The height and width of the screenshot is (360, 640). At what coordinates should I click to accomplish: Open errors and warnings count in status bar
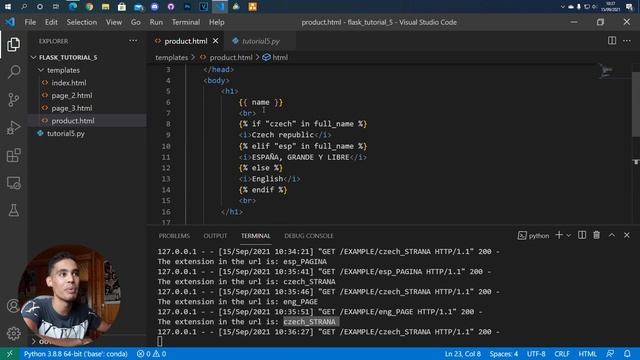[x=151, y=353]
